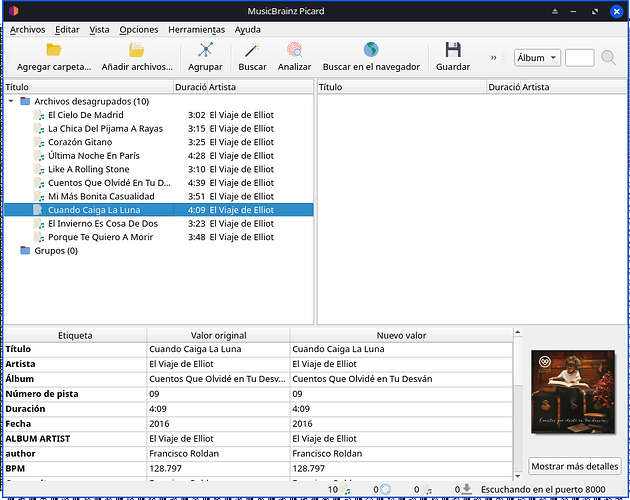
Task: Select the track Corazón Gitano
Action: pos(81,142)
